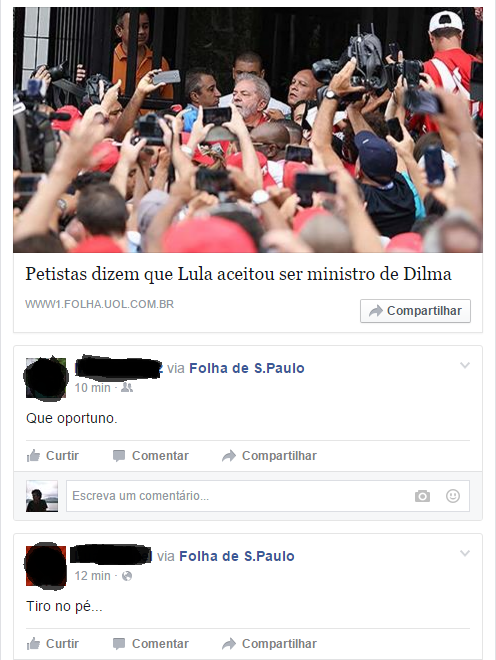Click camera icon in comment box

(422, 496)
